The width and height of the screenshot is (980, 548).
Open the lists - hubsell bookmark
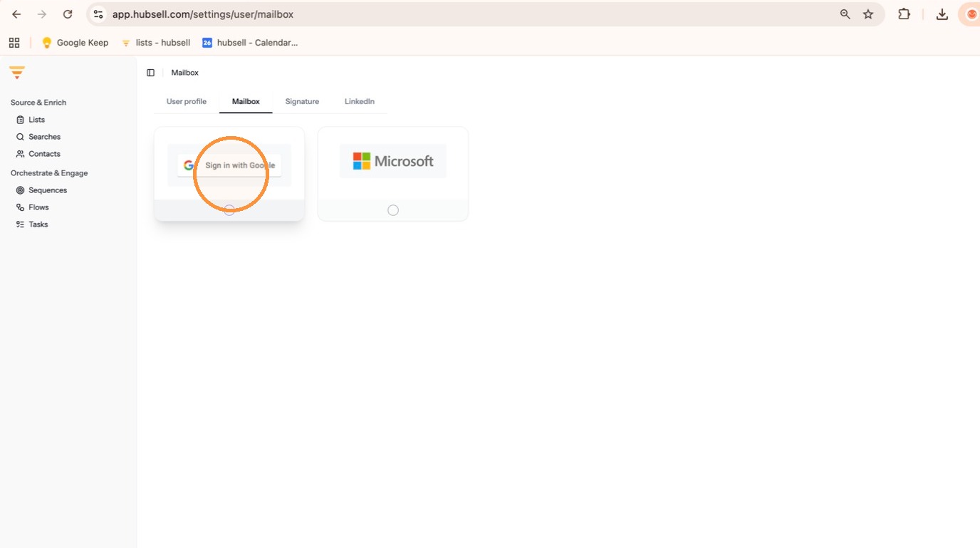tap(155, 43)
